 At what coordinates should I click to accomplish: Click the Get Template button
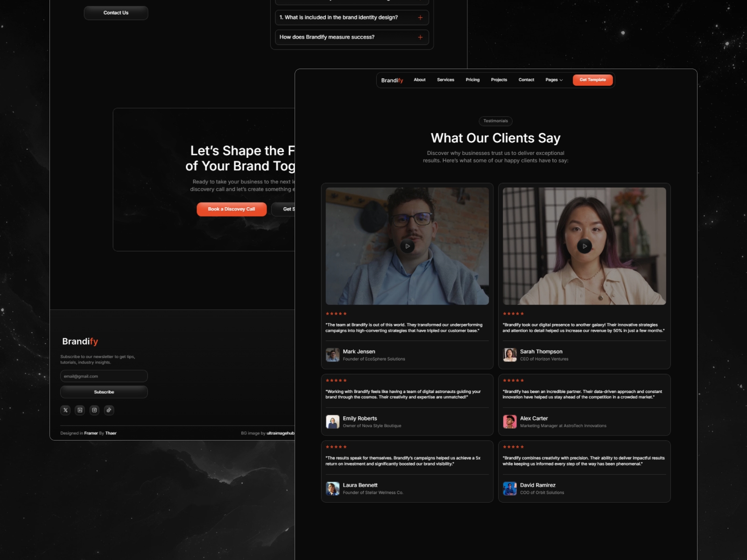(592, 80)
